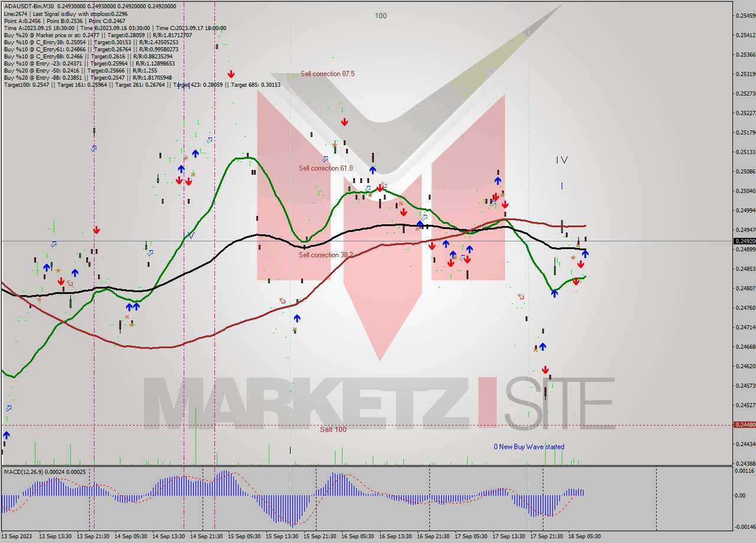
Task: Click the 0.24714 price axis value
Action: (745, 328)
